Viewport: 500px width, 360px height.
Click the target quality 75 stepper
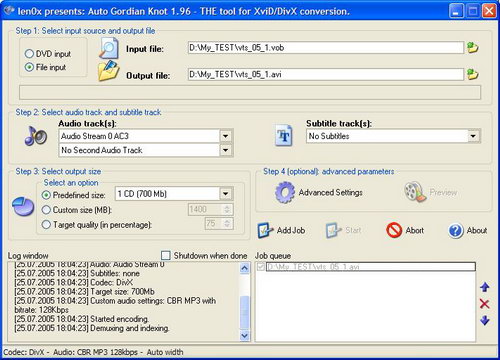pos(227,223)
